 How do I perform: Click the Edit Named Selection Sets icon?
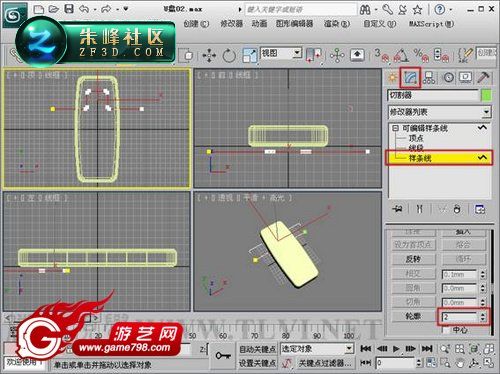[465, 55]
